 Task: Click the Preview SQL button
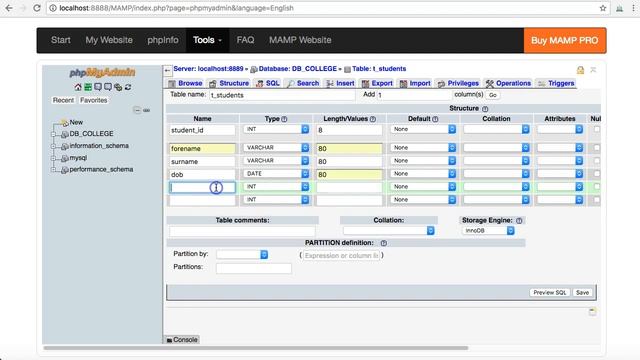pos(549,293)
